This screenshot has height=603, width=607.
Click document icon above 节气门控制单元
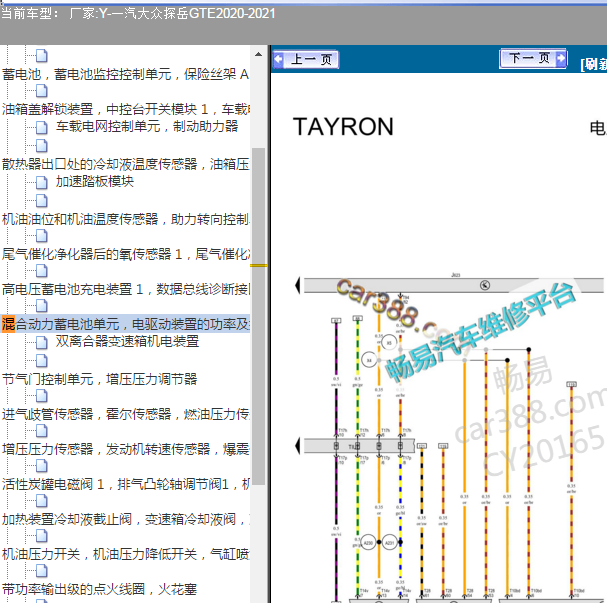click(x=42, y=361)
